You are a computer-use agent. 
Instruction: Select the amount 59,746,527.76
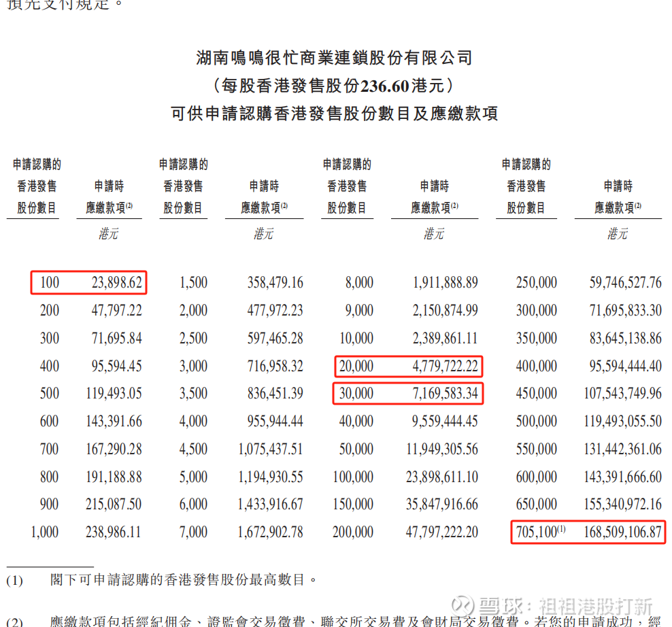pyautogui.click(x=626, y=282)
